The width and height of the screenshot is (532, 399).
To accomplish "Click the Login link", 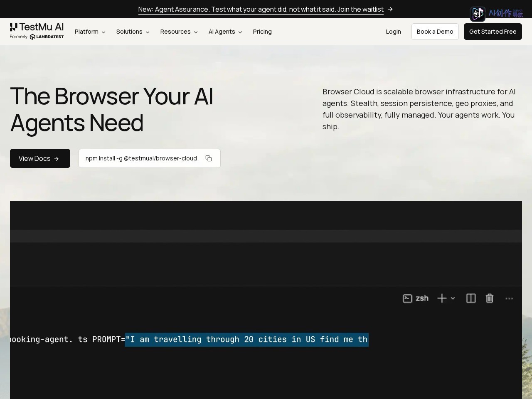I will (393, 32).
